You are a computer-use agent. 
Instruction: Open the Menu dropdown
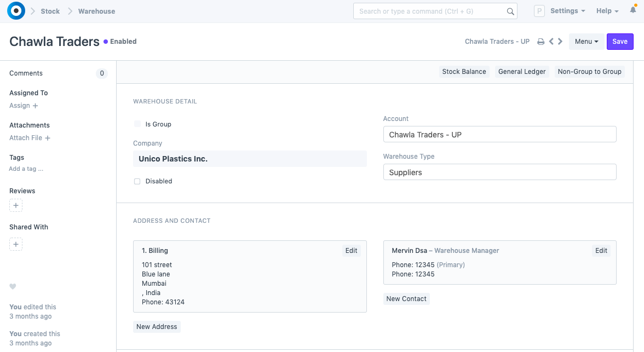(x=586, y=42)
